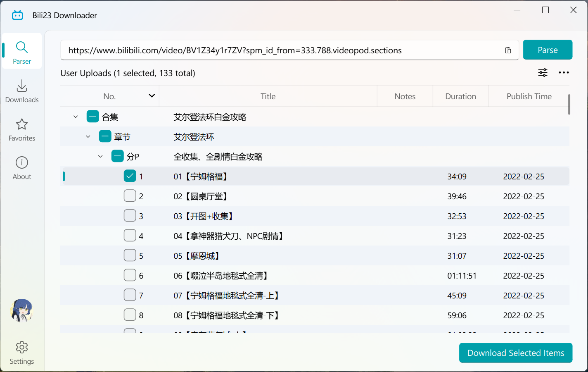
Task: Open the more options ellipsis menu
Action: click(x=564, y=73)
